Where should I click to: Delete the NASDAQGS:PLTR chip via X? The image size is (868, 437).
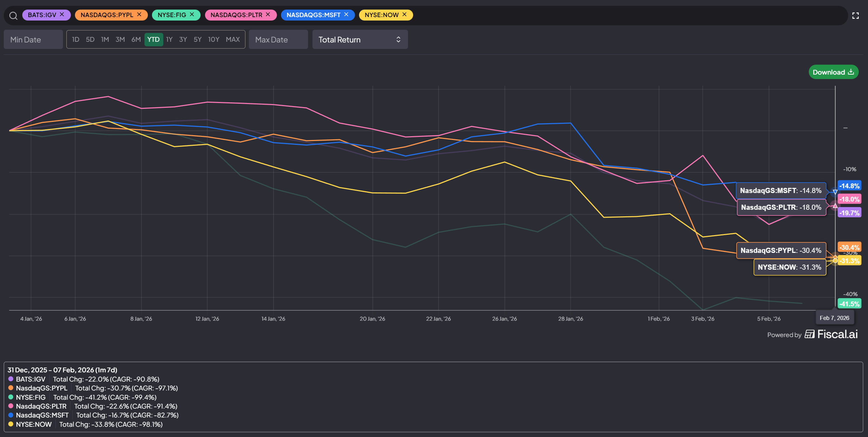[x=268, y=14]
